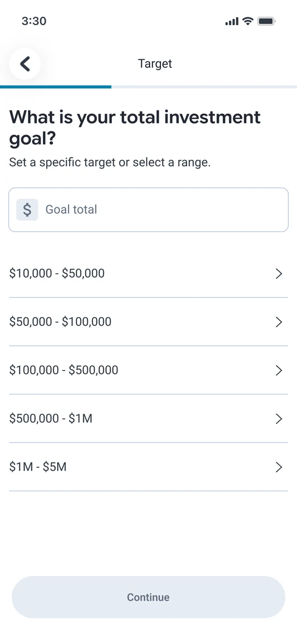Screen dimensions: 297x644
Task: Click the onboarding progress bar
Action: tap(148, 87)
